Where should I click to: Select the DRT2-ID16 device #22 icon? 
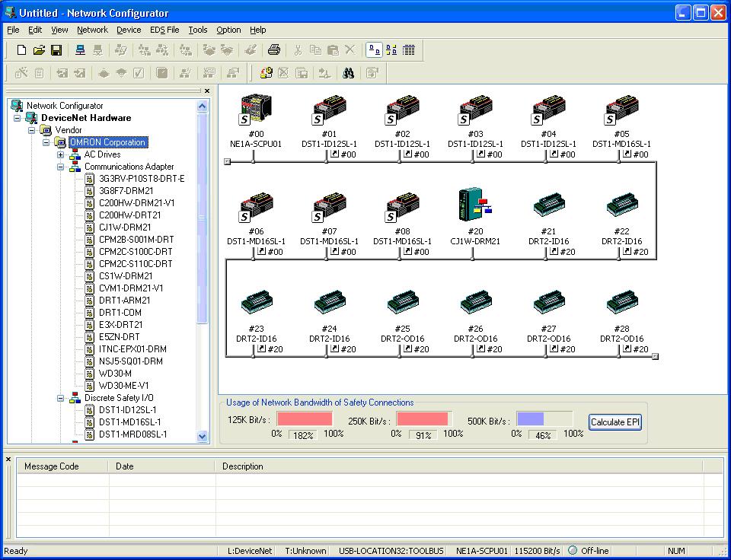point(621,205)
